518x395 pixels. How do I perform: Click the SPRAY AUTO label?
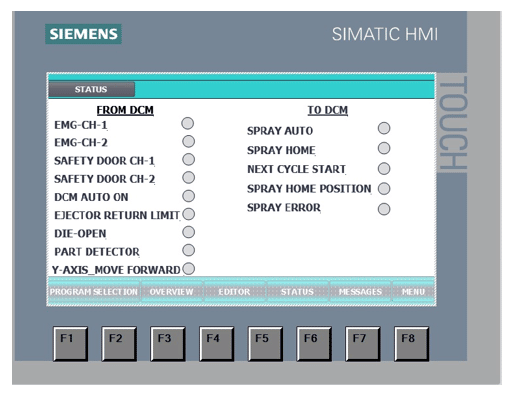[280, 131]
